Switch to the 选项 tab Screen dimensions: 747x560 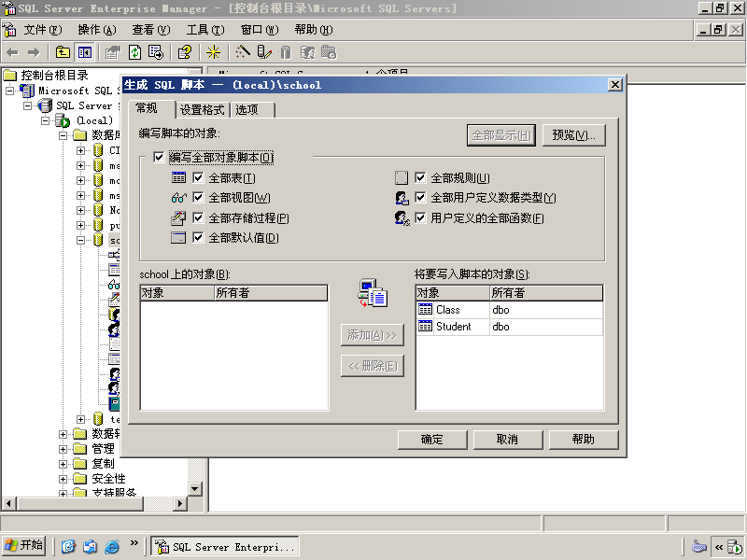[x=252, y=109]
